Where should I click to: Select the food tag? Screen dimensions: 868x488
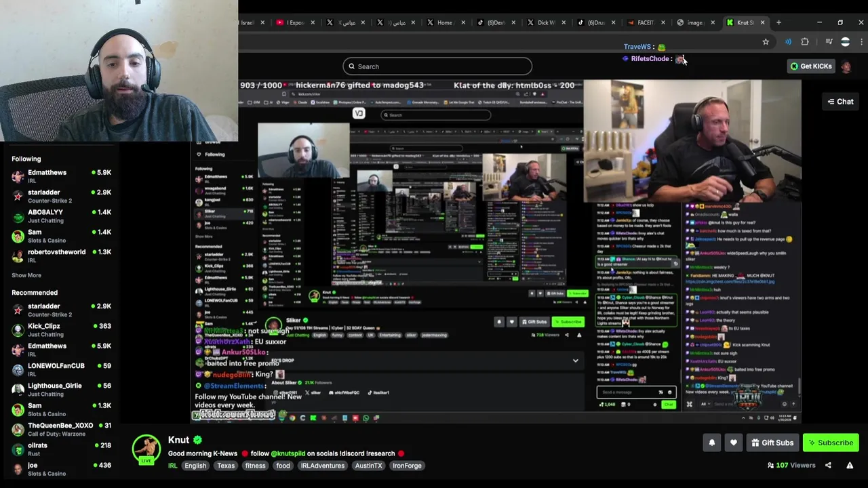(283, 466)
